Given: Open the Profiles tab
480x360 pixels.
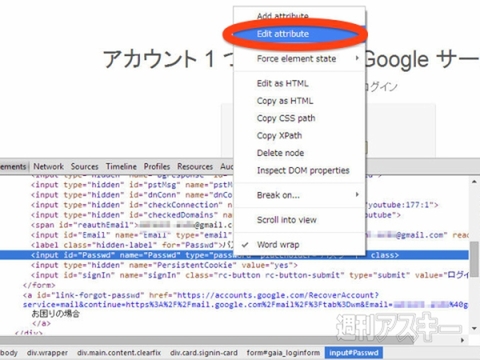Looking at the screenshot, I should [157, 166].
